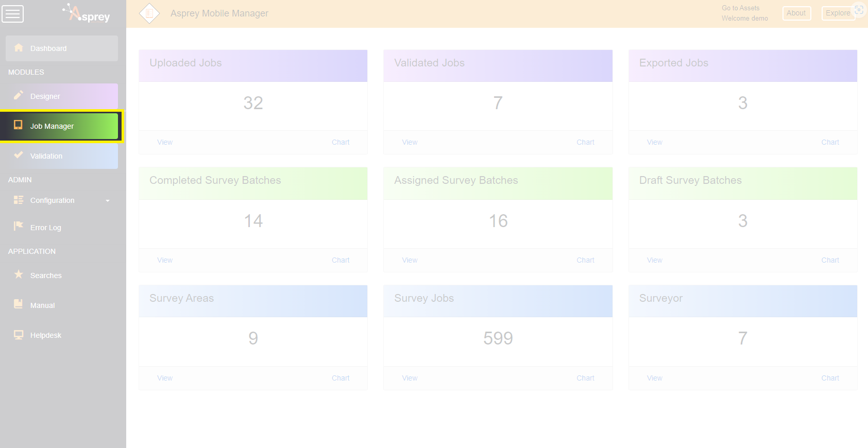The width and height of the screenshot is (868, 448).
Task: Click the Job Manager tablet icon
Action: tap(19, 125)
